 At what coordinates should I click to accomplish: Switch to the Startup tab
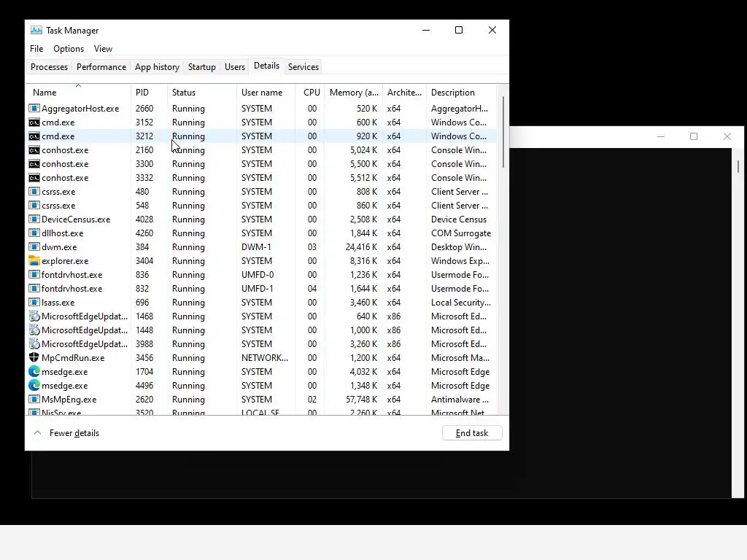click(202, 66)
